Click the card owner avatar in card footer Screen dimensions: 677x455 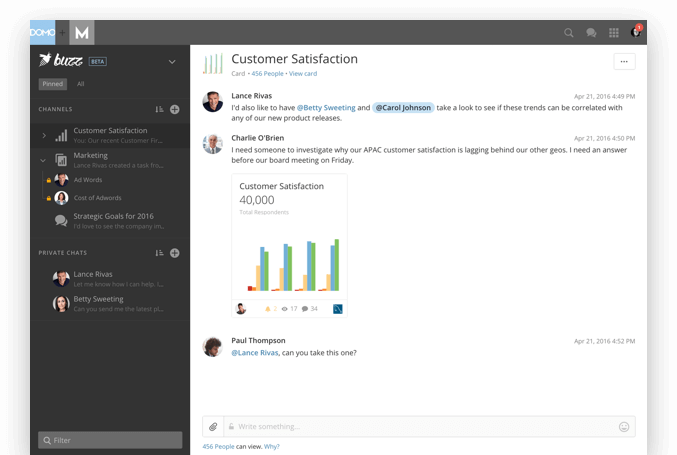coord(241,309)
